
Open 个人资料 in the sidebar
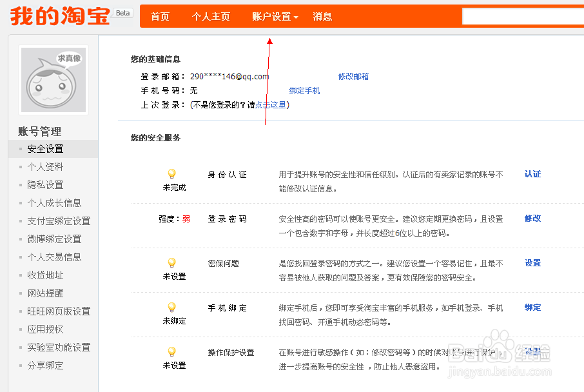45,166
